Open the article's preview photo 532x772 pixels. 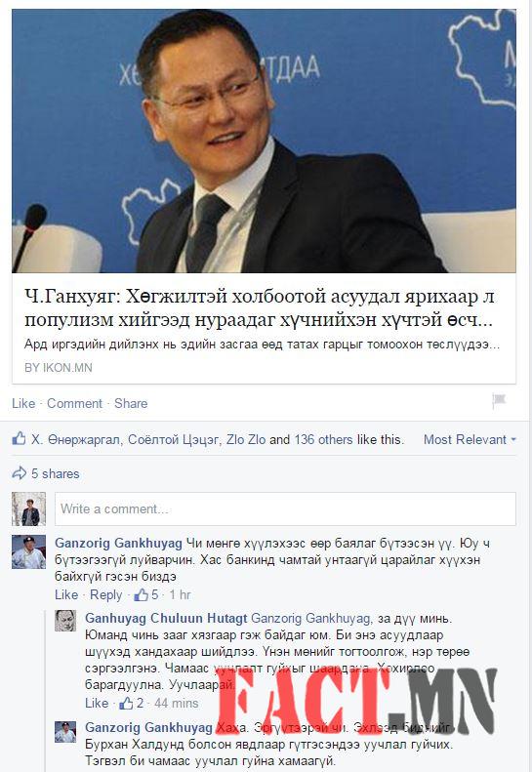[264, 141]
